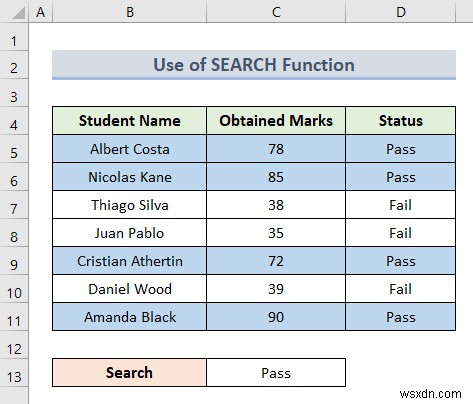The image size is (473, 404).
Task: Select column C header
Action: [276, 11]
